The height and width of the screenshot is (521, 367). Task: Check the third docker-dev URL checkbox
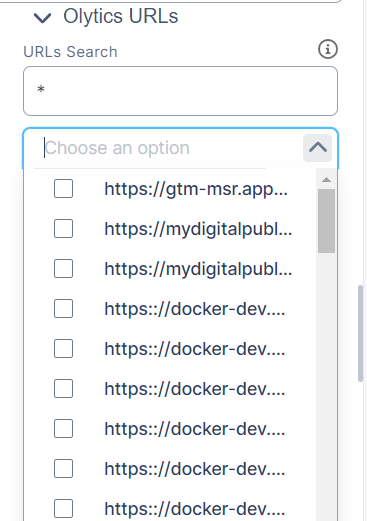pos(63,388)
